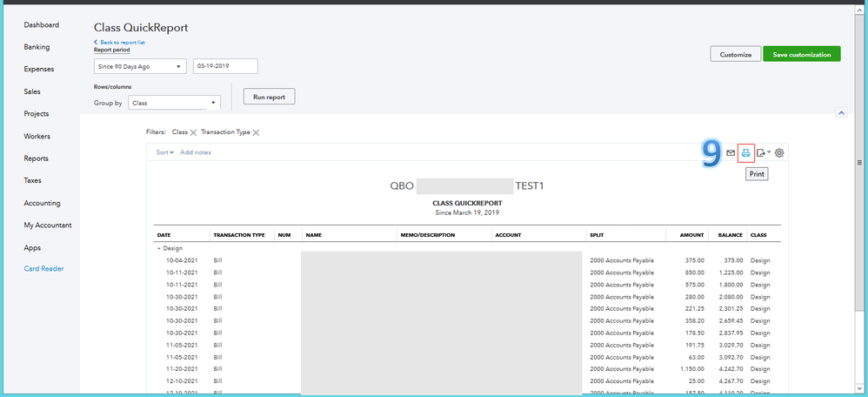Open Taxes in the sidebar
Screen dimensions: 868x397
pyautogui.click(x=33, y=181)
